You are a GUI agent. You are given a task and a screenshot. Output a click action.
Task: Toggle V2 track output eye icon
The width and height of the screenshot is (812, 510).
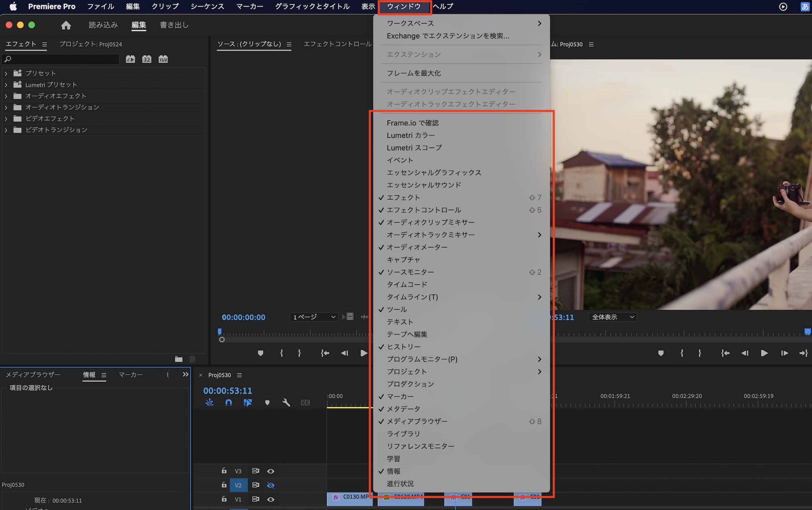(x=271, y=485)
